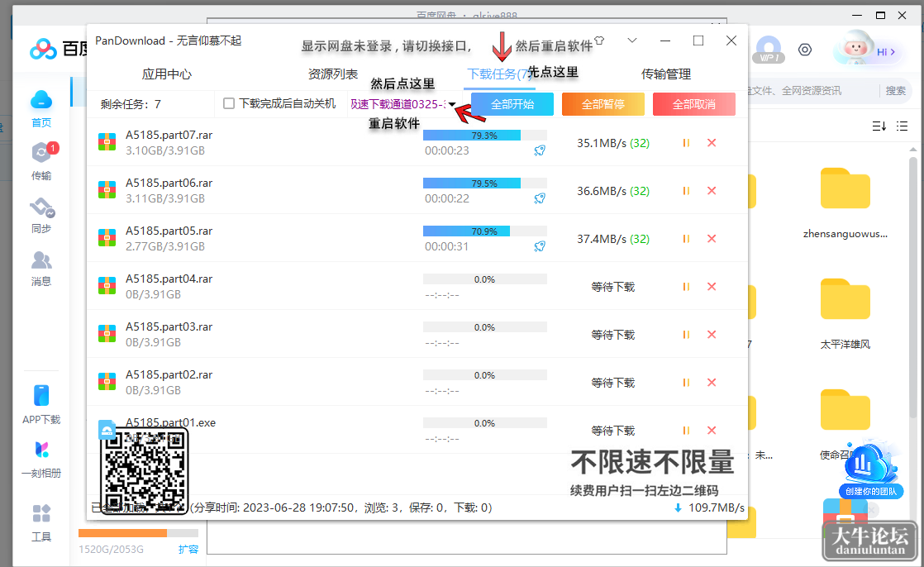Open 太平洋雄风 folder in Baidu Netdisk
This screenshot has width=924, height=567.
click(845, 313)
